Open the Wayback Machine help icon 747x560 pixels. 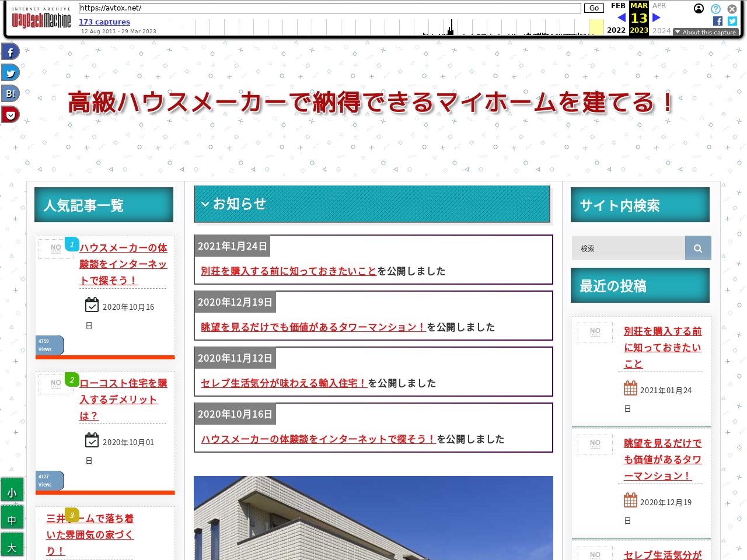coord(715,9)
